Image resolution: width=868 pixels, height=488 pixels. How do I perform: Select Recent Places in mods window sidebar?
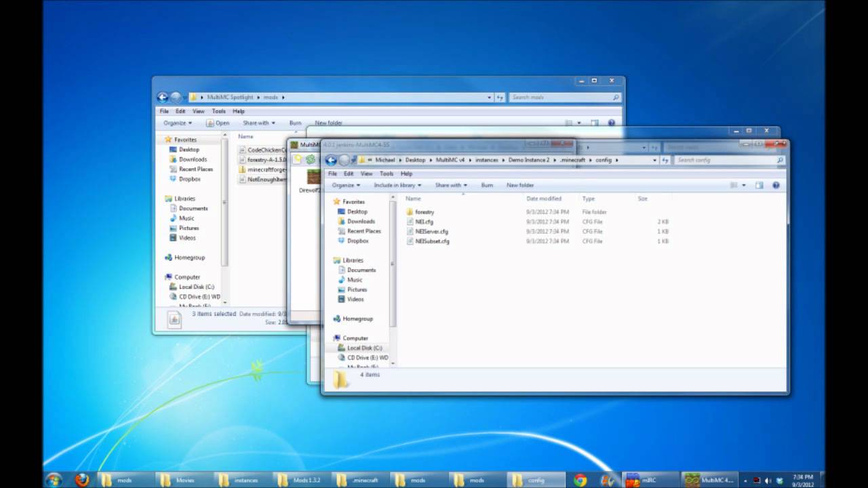coord(191,169)
